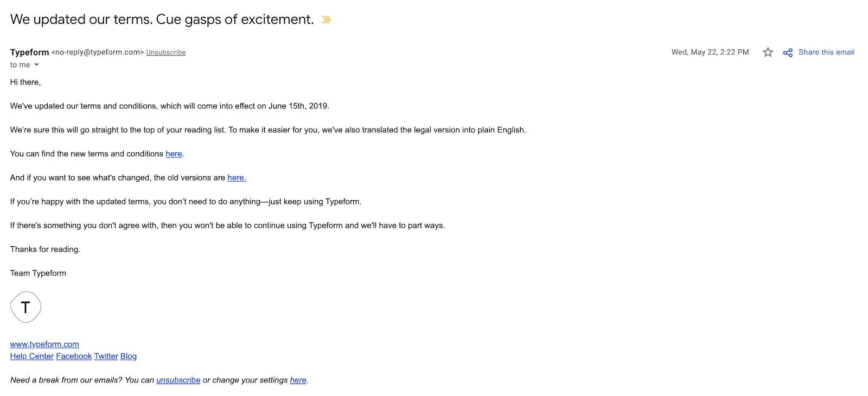The image size is (868, 396).
Task: Click the Typeform sender name
Action: coord(29,52)
